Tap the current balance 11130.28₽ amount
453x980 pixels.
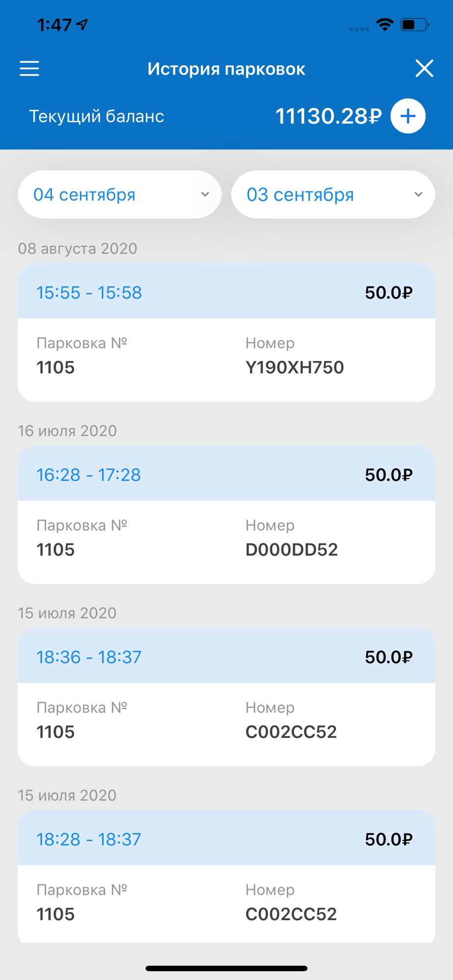(x=328, y=116)
